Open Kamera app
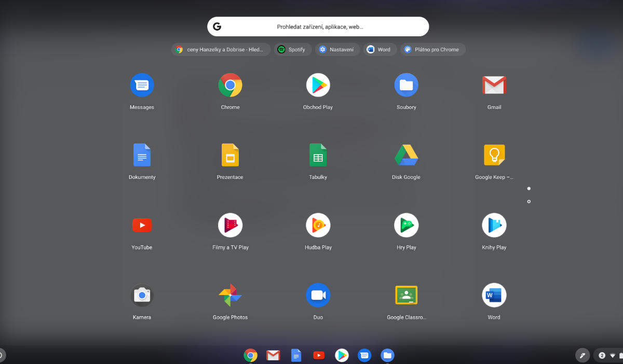Image resolution: width=623 pixels, height=364 pixels. click(142, 296)
